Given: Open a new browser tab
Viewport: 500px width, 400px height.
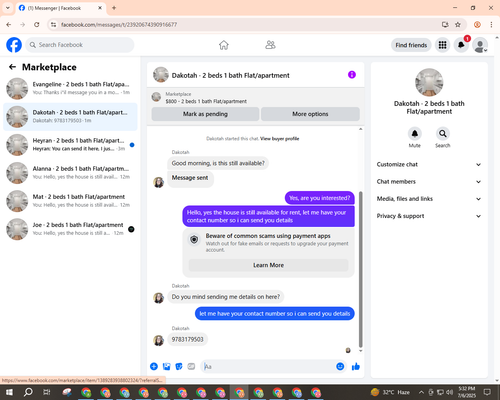Looking at the screenshot, I should (114, 8).
